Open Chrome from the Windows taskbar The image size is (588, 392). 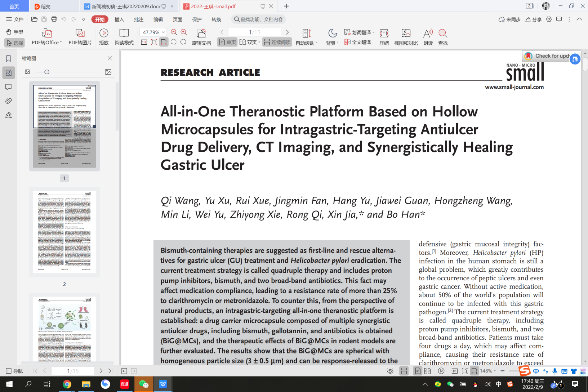click(67, 384)
